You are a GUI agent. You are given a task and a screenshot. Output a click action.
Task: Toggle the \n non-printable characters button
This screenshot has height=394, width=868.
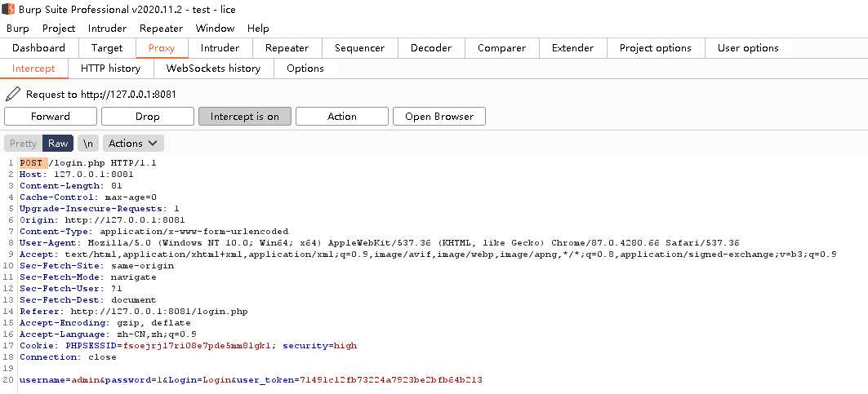pyautogui.click(x=88, y=144)
